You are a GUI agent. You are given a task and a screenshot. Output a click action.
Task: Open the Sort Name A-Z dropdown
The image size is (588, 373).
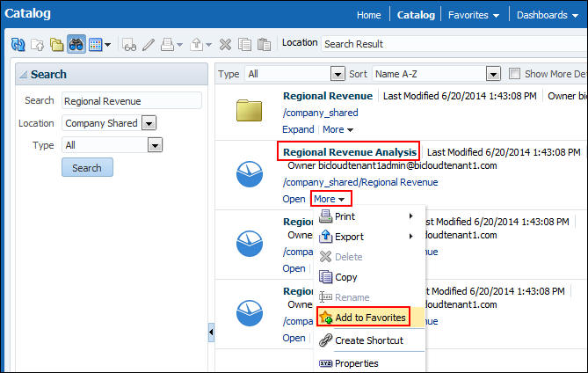493,74
